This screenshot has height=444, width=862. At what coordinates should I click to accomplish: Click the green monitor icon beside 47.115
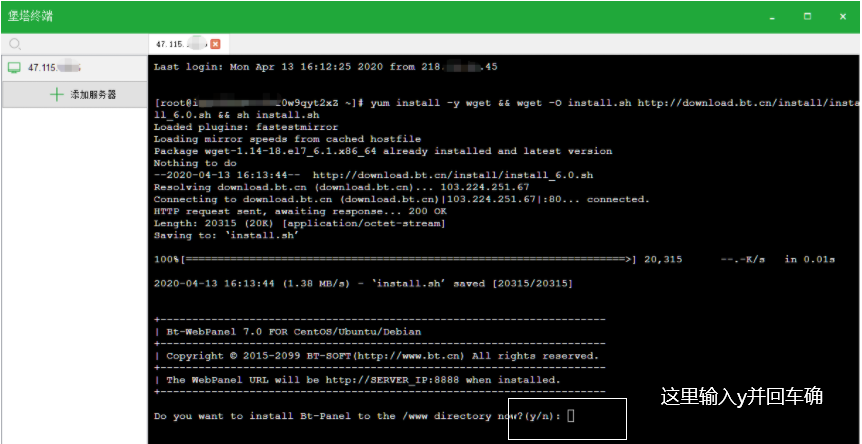(x=14, y=68)
